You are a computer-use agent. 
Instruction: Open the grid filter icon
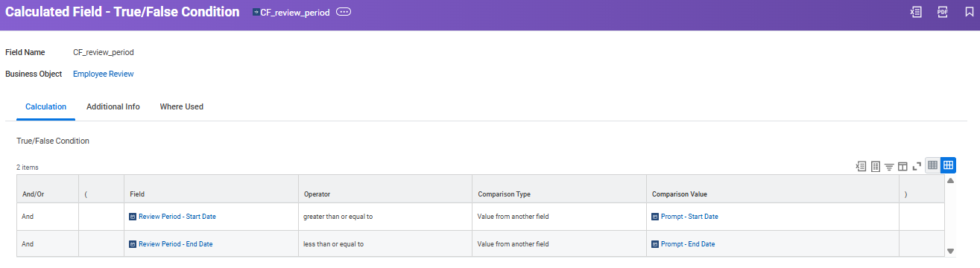pyautogui.click(x=889, y=166)
